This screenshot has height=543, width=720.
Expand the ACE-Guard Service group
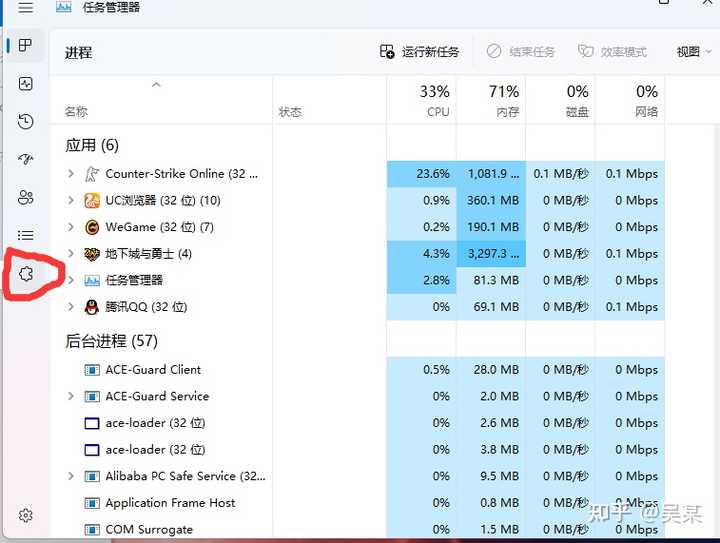[x=71, y=396]
